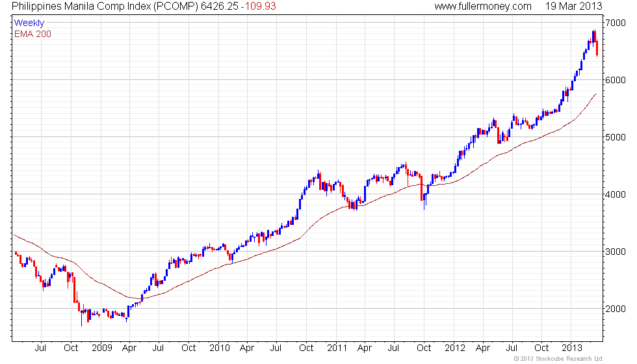This screenshot has height=364, width=637.
Task: Click the 'Oct' x-axis label before 2009
Action: pos(71,348)
